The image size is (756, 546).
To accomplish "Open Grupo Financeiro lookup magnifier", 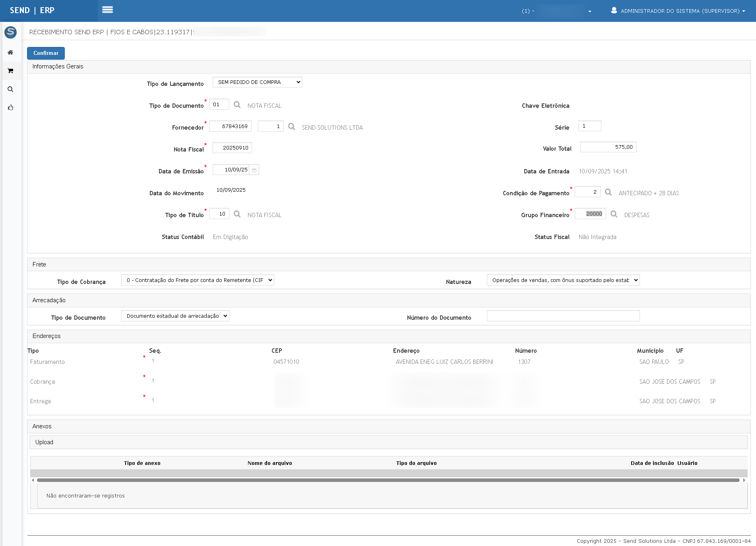I will click(x=614, y=214).
